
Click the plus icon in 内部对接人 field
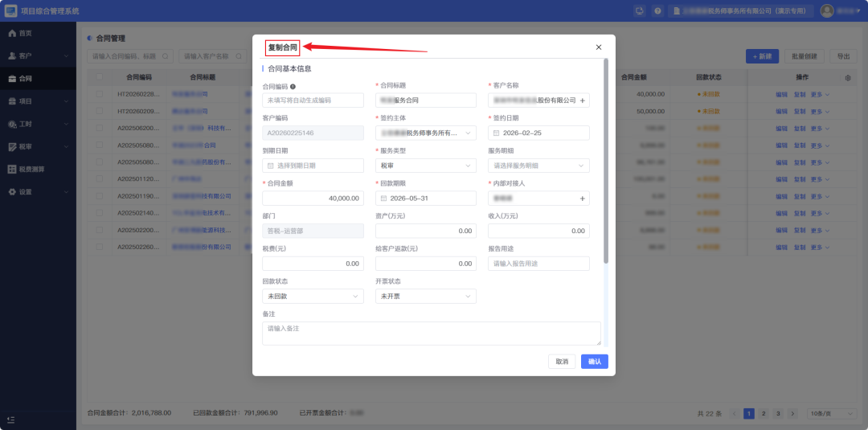point(583,198)
